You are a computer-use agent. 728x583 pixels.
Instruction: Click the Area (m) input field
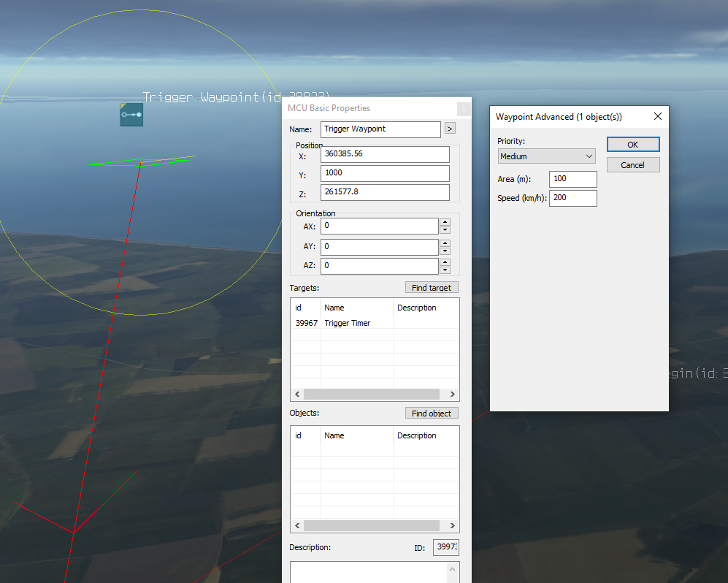pos(572,179)
